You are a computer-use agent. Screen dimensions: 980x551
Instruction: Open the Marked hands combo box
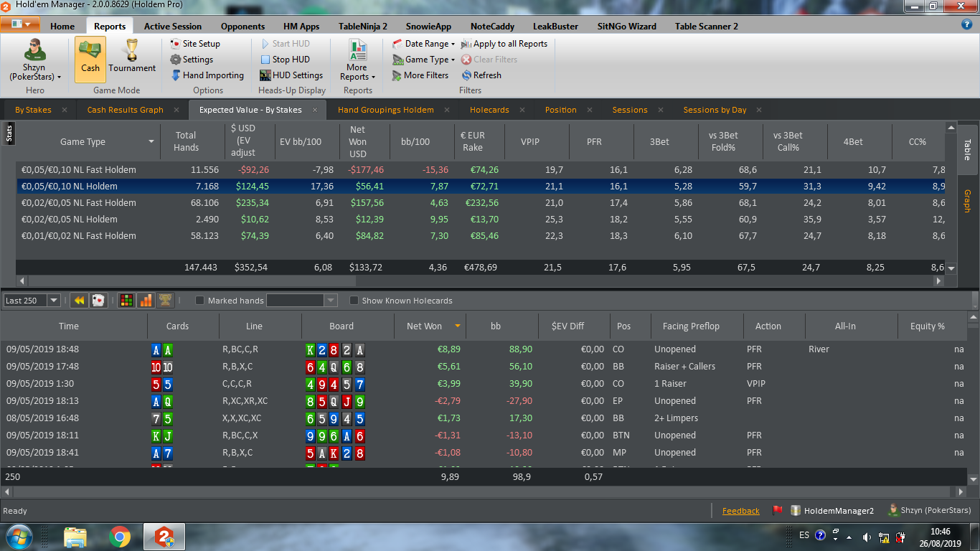[331, 301]
